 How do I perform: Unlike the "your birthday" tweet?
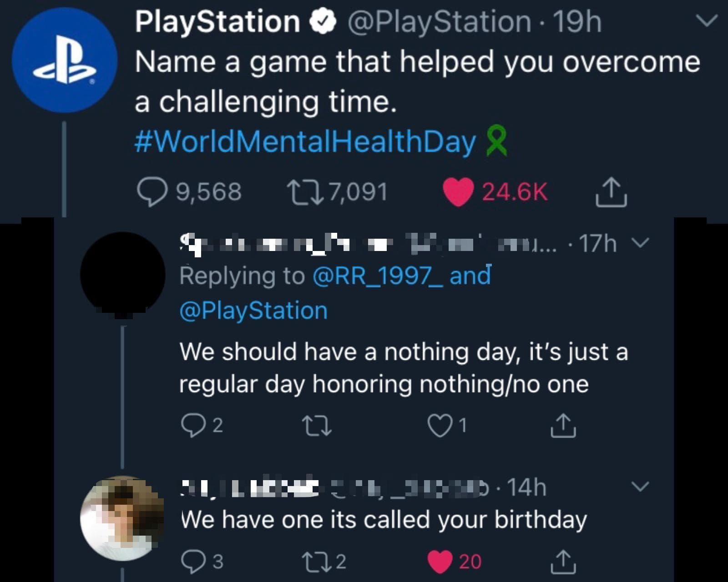(440, 562)
